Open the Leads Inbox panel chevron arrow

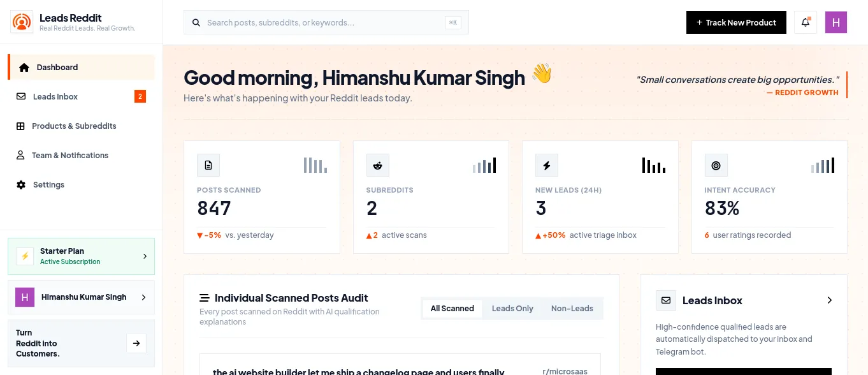pyautogui.click(x=829, y=300)
